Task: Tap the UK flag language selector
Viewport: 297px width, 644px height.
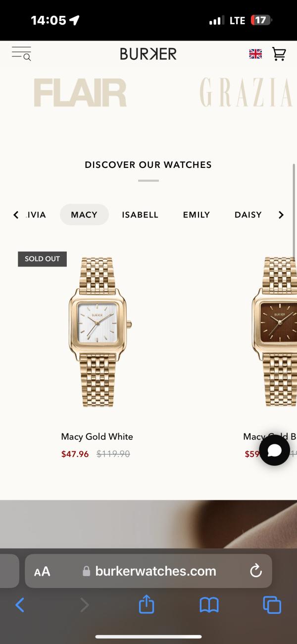Action: point(255,54)
